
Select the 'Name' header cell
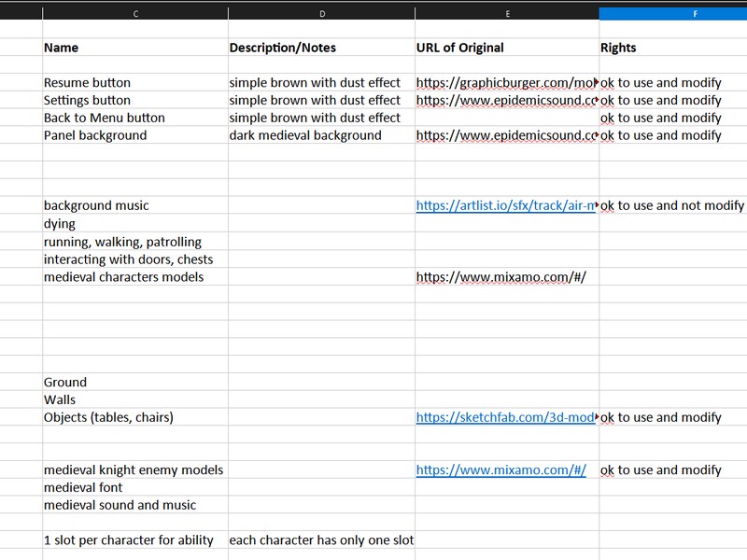(62, 48)
